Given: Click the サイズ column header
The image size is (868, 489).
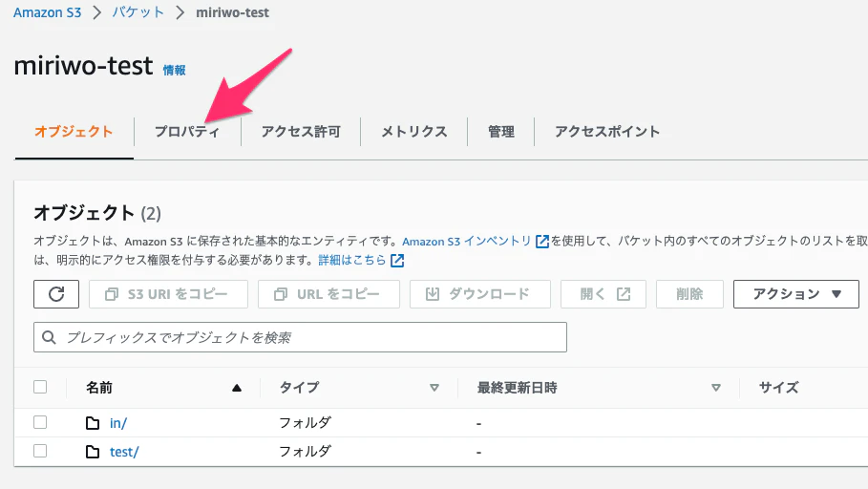Looking at the screenshot, I should pyautogui.click(x=778, y=388).
